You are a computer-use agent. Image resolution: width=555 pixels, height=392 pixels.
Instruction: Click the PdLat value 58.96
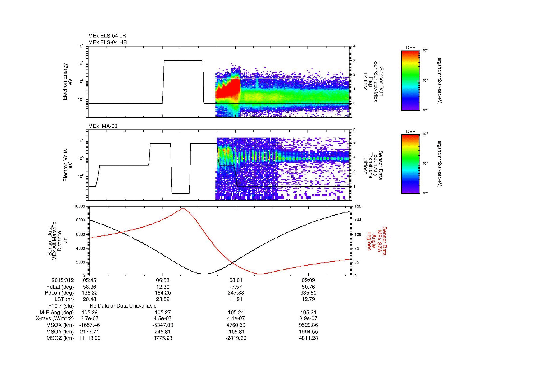(x=89, y=287)
